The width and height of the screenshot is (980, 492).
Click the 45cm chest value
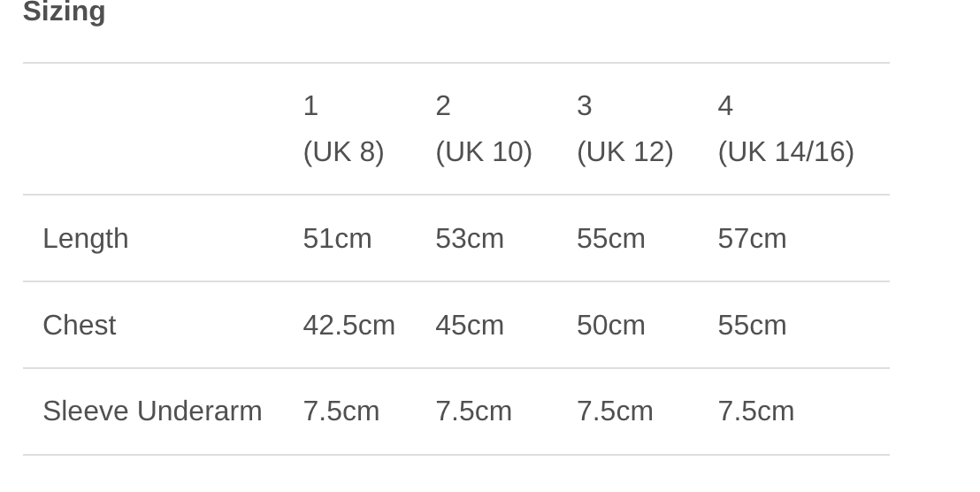(x=470, y=326)
